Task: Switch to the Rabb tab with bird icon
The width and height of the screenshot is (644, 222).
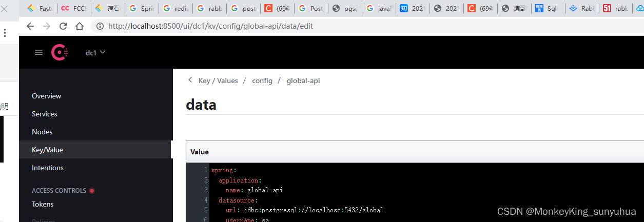Action: tap(581, 8)
